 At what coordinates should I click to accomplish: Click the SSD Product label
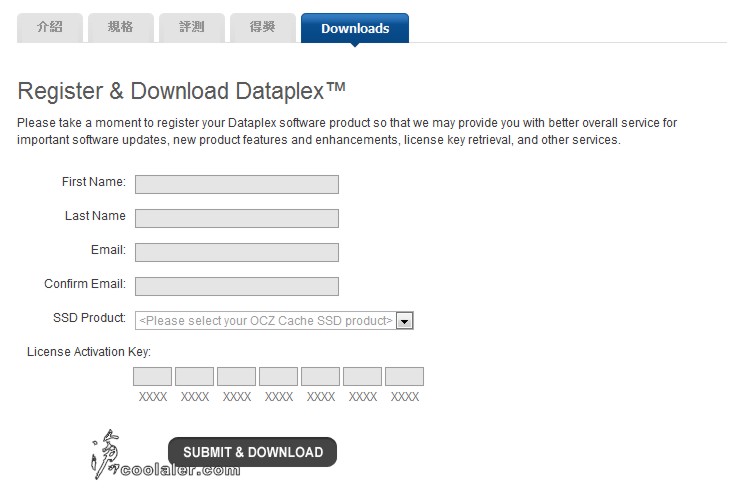(x=89, y=318)
